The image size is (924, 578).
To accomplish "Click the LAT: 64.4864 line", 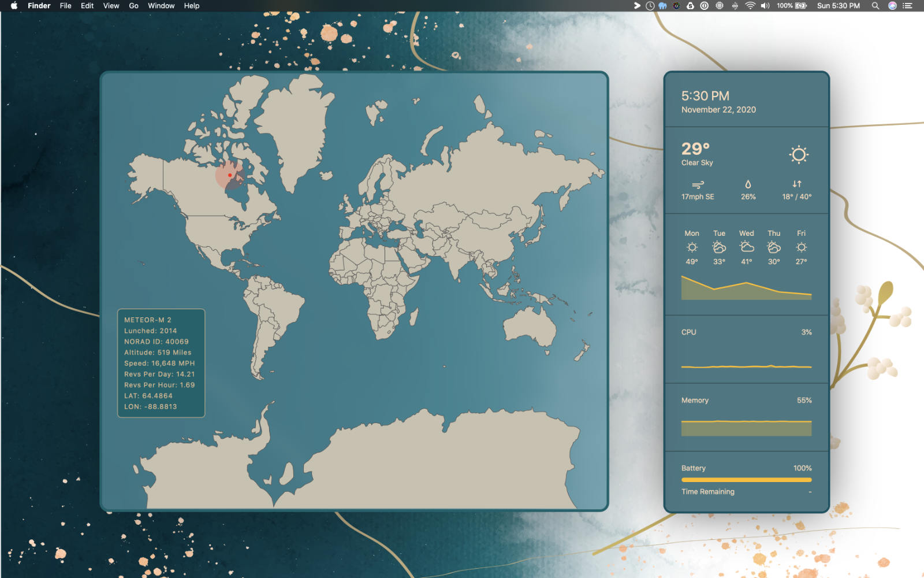I will 148,396.
